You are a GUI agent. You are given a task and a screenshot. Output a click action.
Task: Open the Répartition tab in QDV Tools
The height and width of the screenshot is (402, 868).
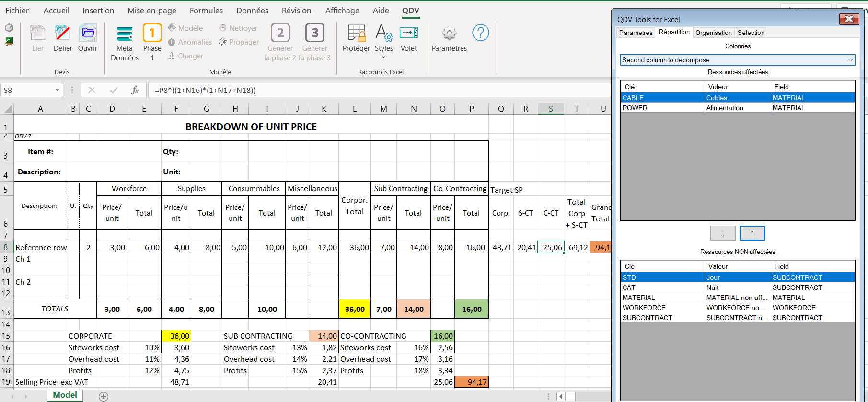(674, 32)
